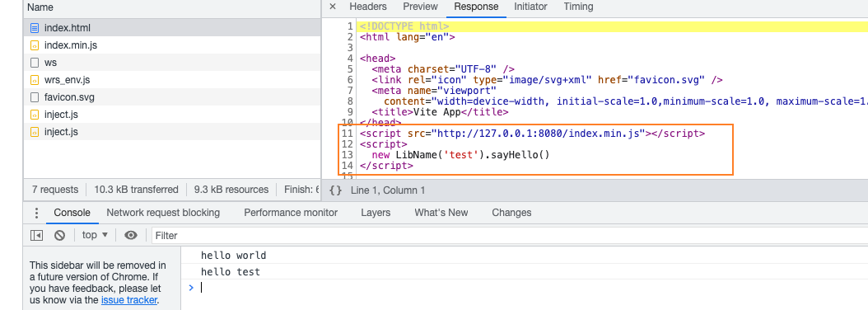Viewport: 868px width, 310px height.
Task: Open the top JavaScript context dropdown
Action: click(95, 235)
